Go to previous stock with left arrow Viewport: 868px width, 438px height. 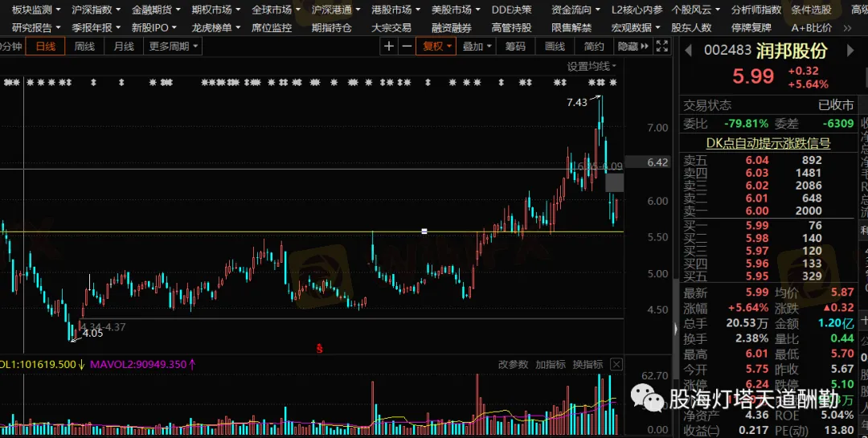687,51
